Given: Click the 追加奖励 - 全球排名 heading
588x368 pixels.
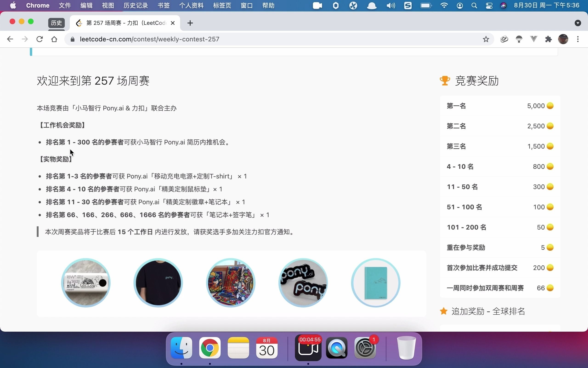Looking at the screenshot, I should (488, 311).
